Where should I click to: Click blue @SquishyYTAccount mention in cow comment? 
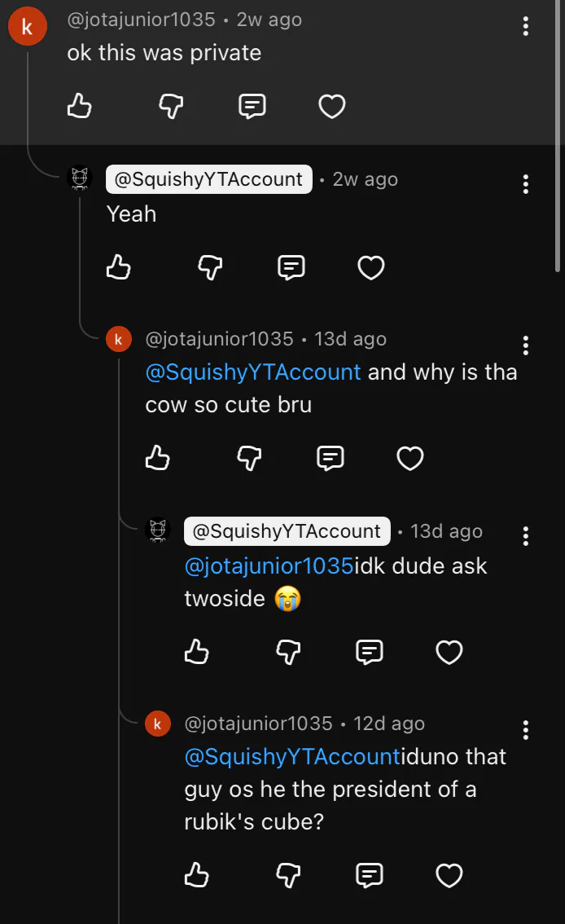252,372
